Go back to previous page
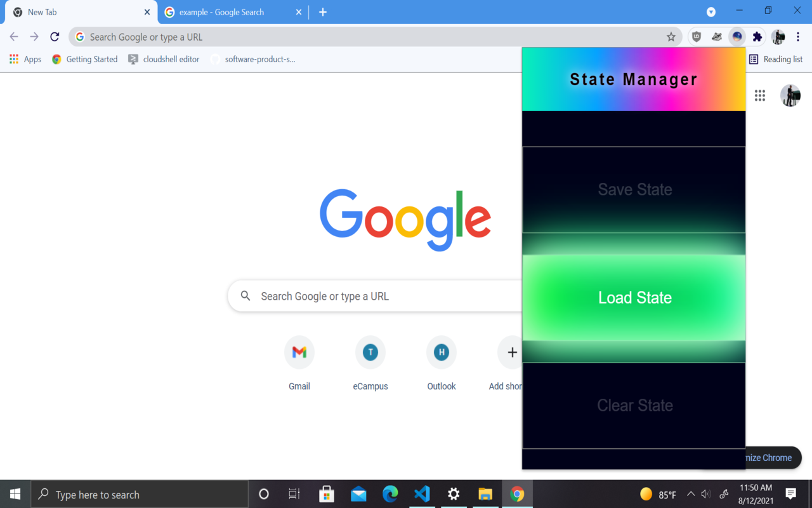 click(x=14, y=37)
